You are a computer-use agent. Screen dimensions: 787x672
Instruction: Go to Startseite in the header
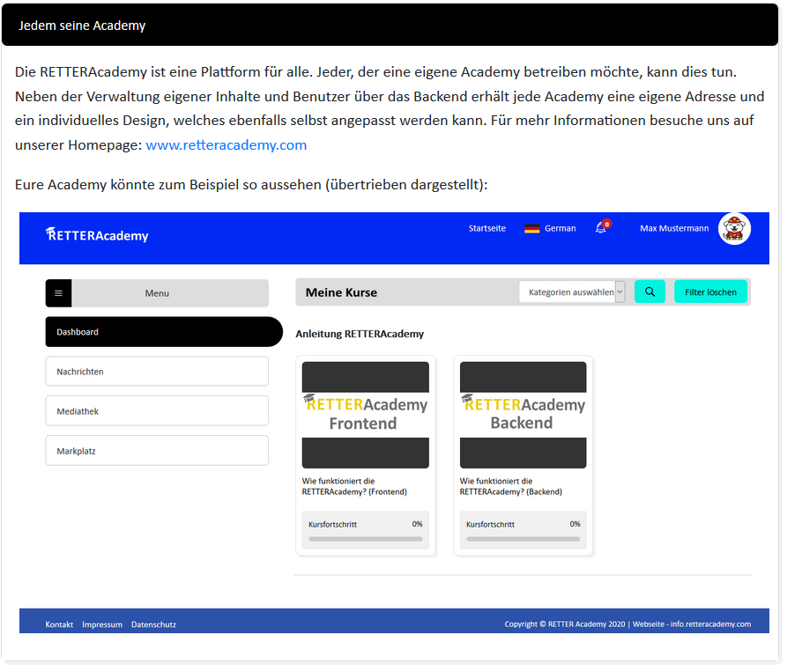(x=486, y=228)
